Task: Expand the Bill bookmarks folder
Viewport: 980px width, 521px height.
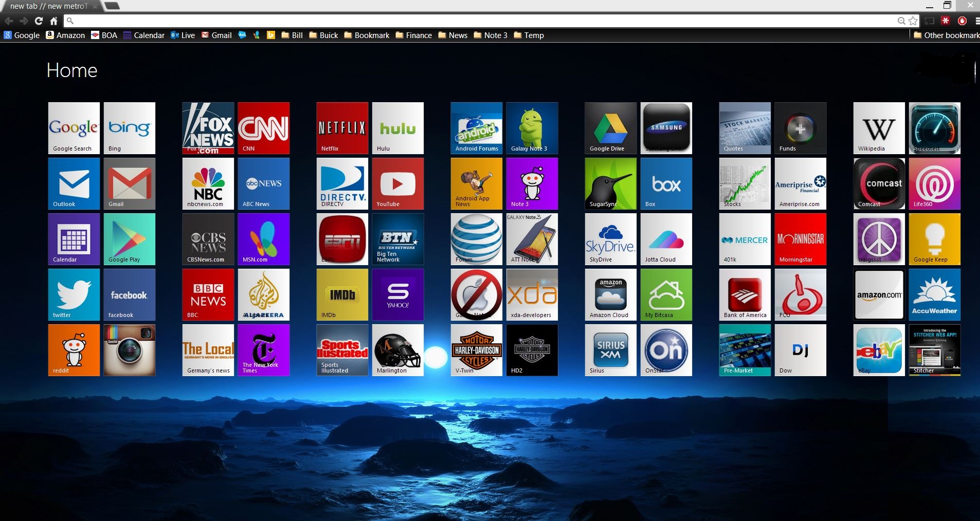Action: coord(292,35)
